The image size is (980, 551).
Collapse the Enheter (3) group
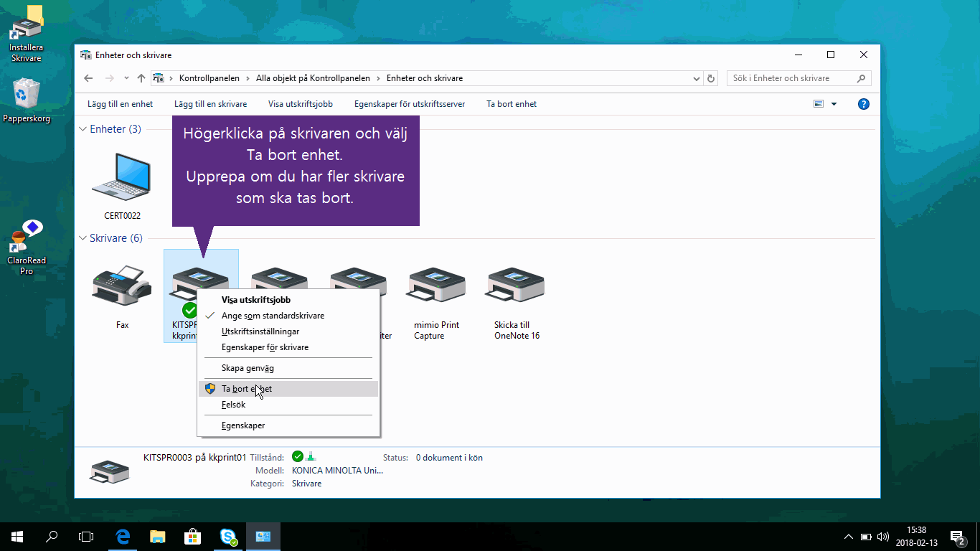pyautogui.click(x=82, y=129)
